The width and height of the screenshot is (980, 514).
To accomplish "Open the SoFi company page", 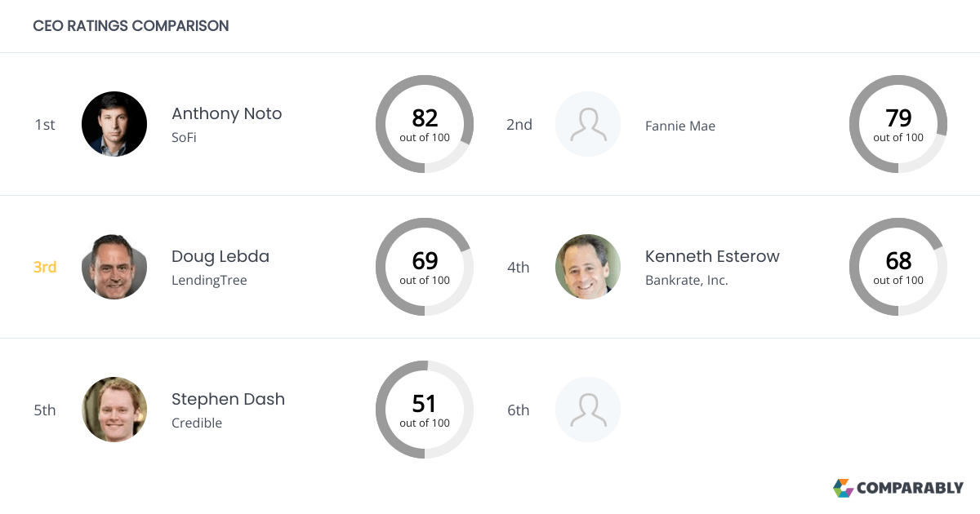I will pos(184,137).
